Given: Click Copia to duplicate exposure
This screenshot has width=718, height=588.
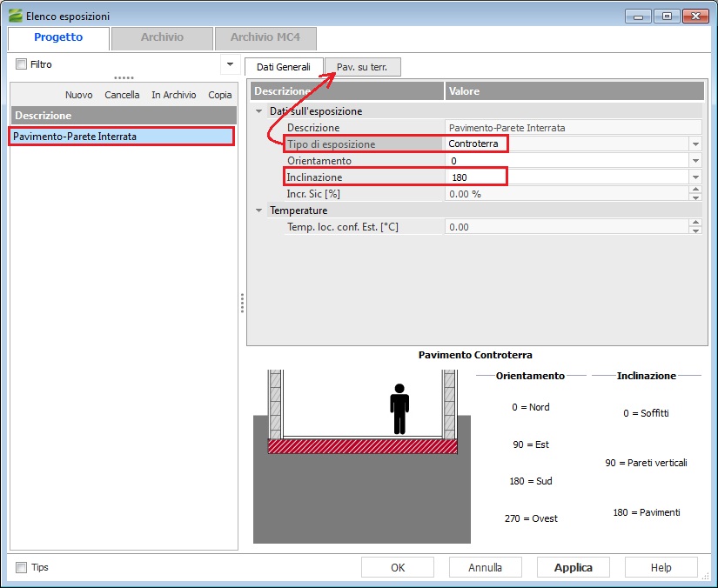Looking at the screenshot, I should [220, 95].
